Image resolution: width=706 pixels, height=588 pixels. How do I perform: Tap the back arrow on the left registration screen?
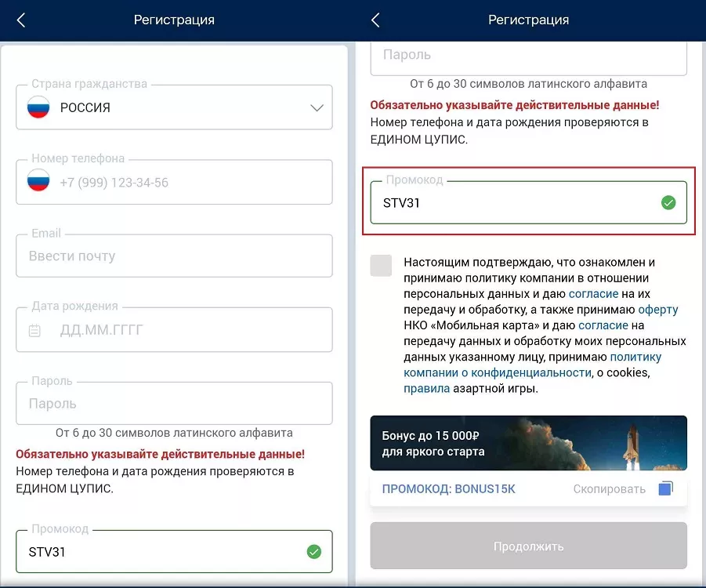21,20
